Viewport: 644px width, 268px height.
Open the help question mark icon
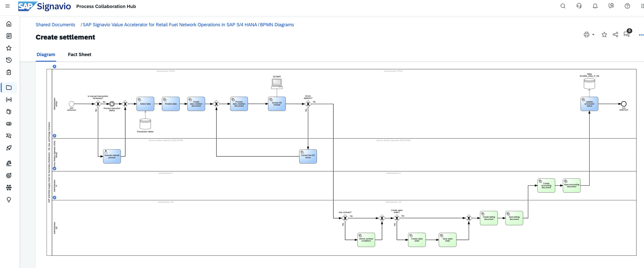(627, 6)
